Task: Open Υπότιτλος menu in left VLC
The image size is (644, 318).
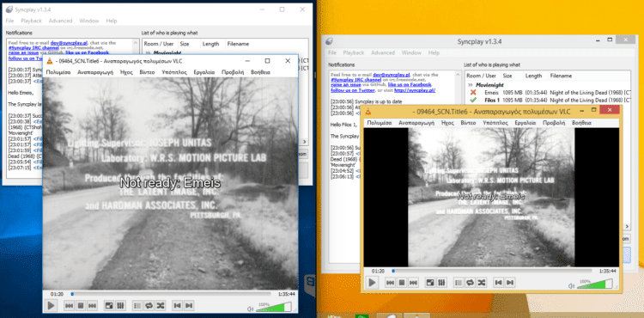Action: coord(174,72)
